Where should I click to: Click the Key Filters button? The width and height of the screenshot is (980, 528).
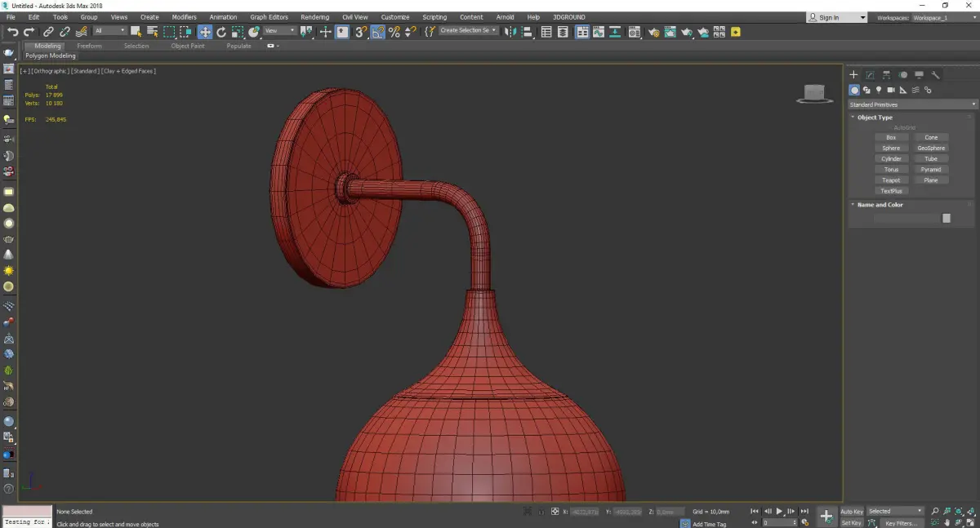tap(900, 523)
